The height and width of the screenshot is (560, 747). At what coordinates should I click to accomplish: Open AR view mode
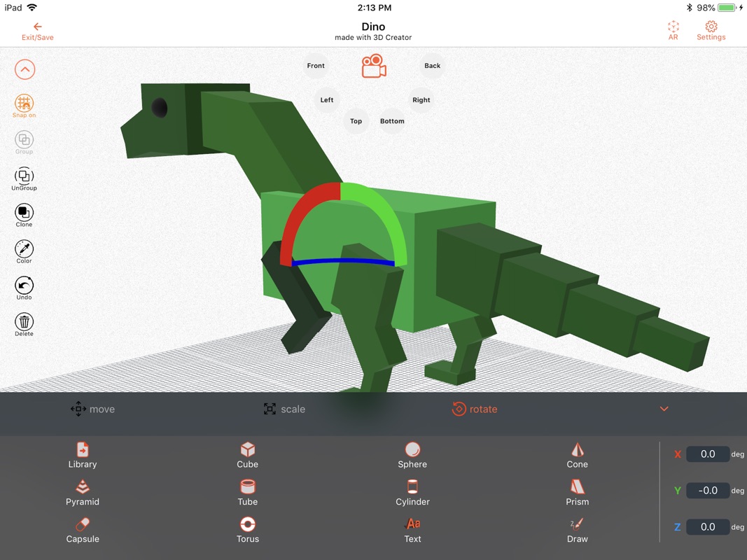[673, 31]
